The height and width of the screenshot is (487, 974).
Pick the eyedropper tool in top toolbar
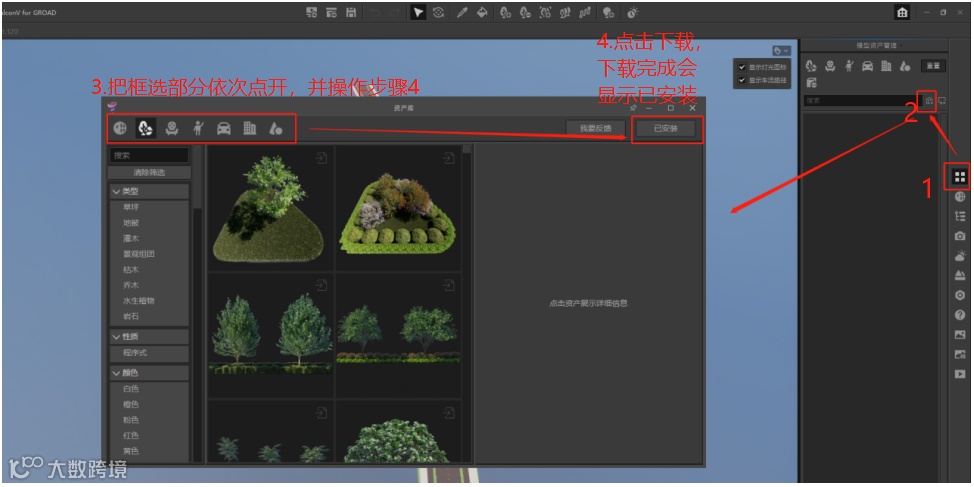(462, 12)
